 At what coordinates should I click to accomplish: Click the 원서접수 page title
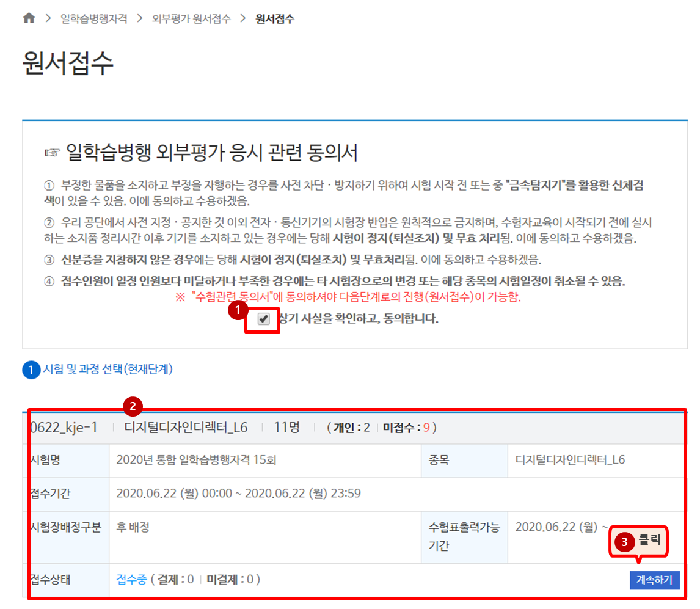coord(68,62)
